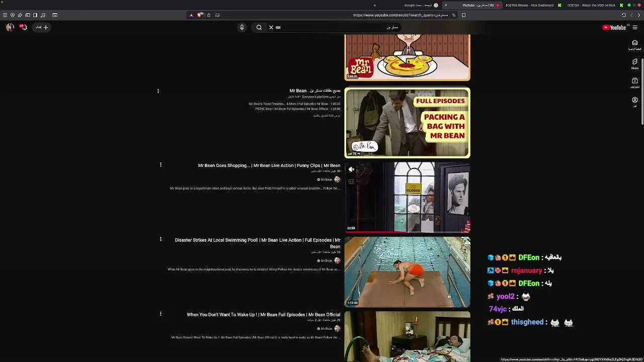Toggle the browser sidebar panel icon

click(35, 15)
